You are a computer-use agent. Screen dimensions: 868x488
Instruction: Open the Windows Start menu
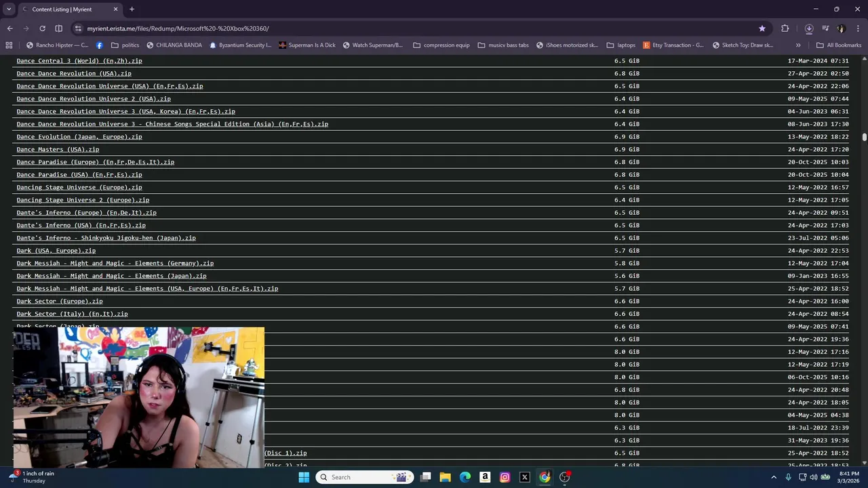pyautogui.click(x=304, y=477)
